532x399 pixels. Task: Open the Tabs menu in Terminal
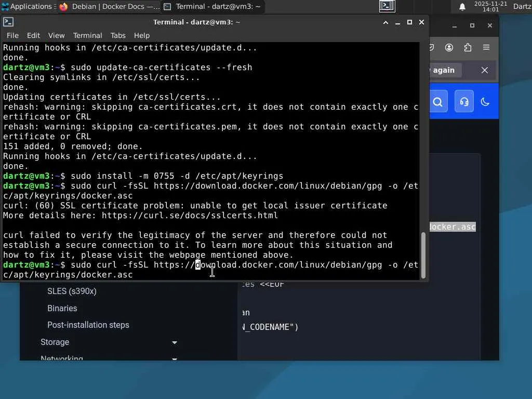click(118, 35)
